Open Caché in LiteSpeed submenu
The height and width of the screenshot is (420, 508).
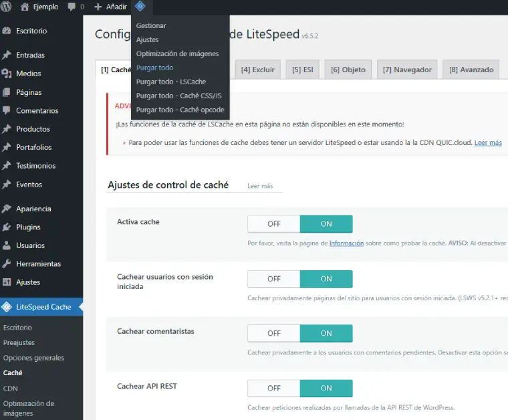point(13,373)
